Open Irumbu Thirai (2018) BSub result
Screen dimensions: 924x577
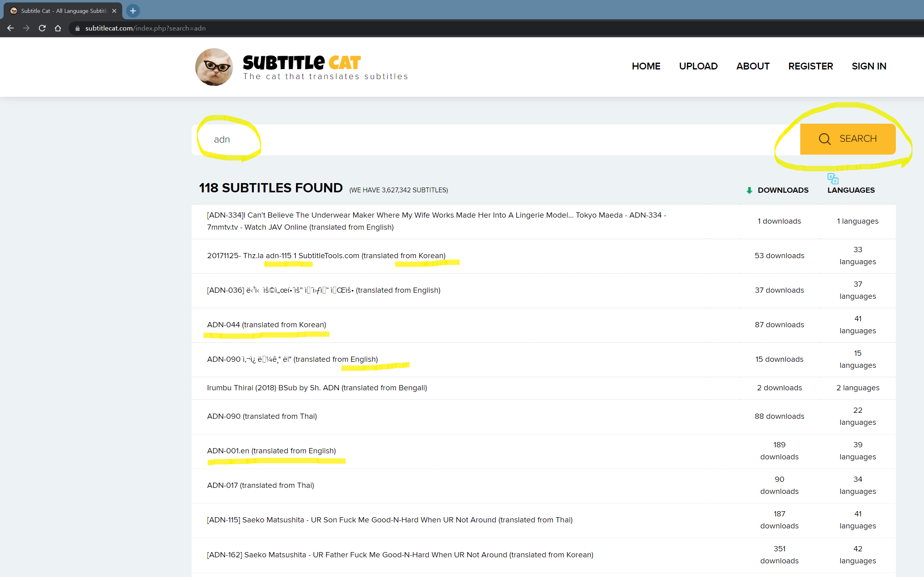[317, 387]
